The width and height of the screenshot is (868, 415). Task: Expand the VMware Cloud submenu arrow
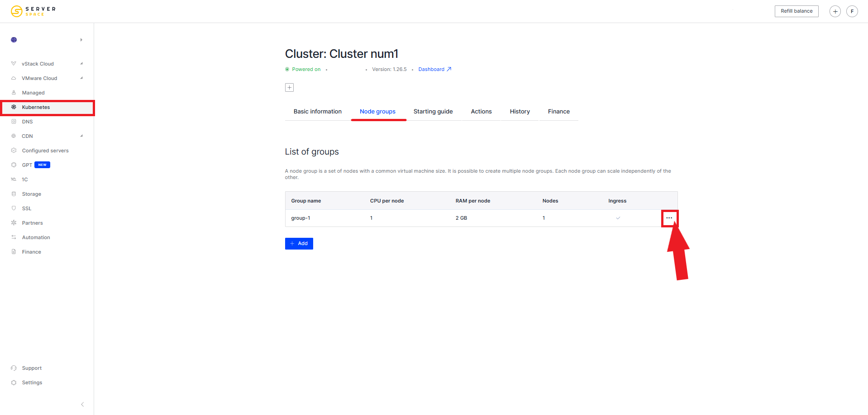(x=81, y=78)
